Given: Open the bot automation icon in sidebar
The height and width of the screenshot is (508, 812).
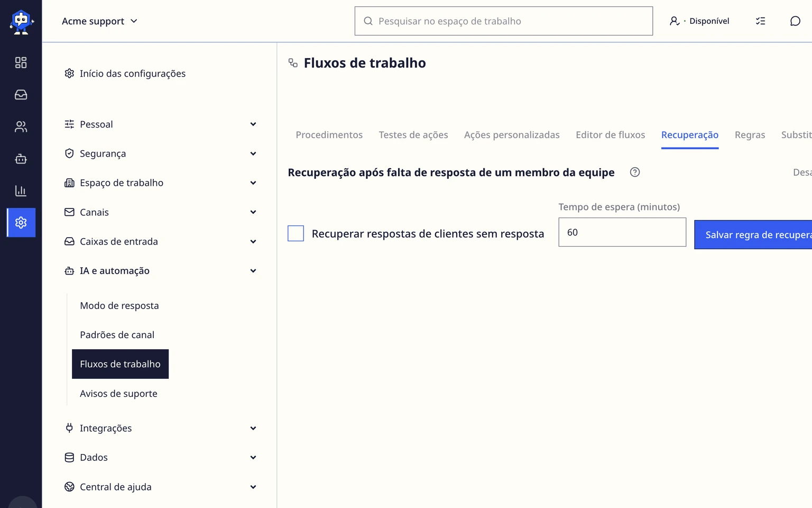Looking at the screenshot, I should [x=21, y=159].
